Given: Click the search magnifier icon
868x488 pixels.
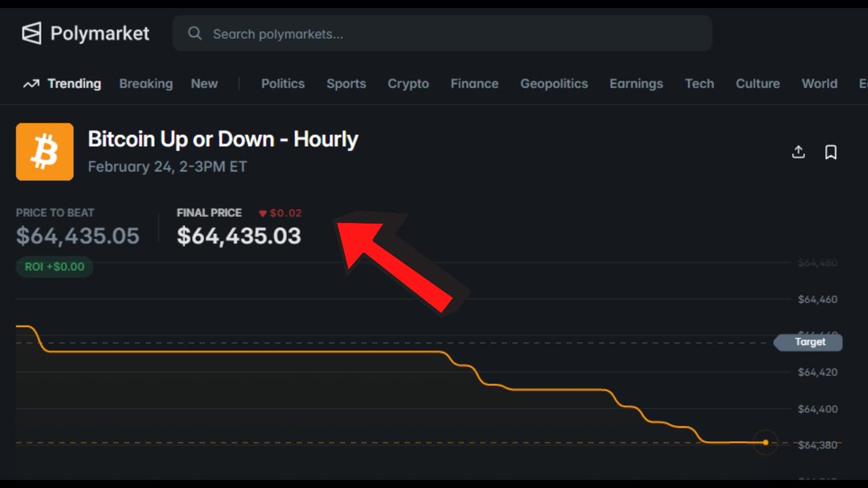Looking at the screenshot, I should click(x=195, y=33).
